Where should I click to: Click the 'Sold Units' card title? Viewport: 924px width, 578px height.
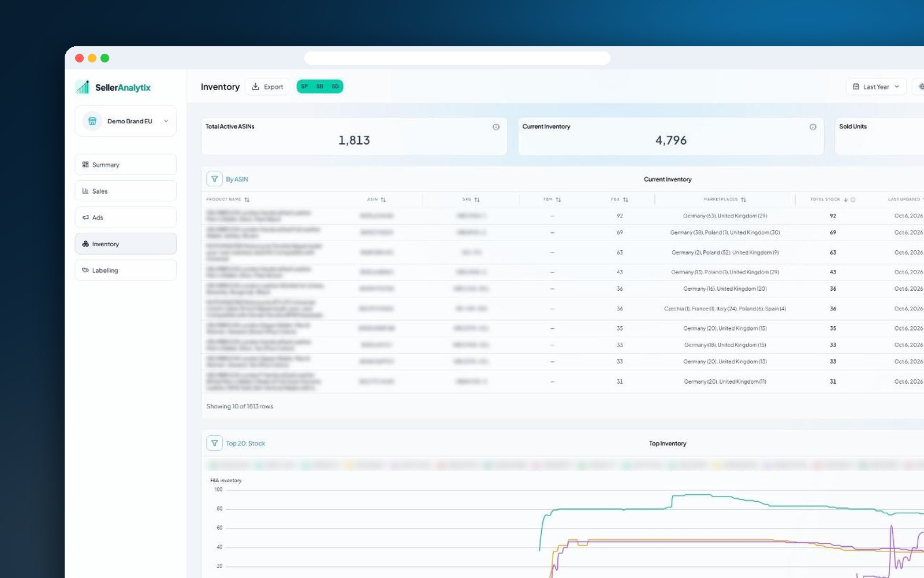[x=853, y=127]
